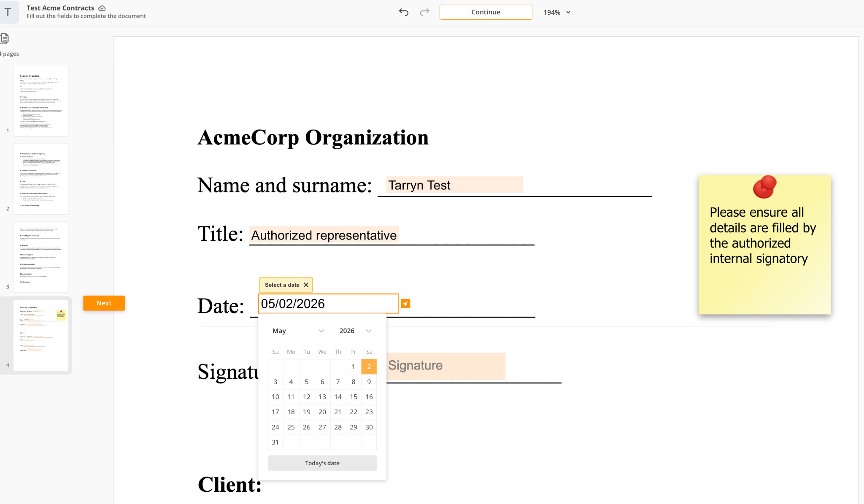Pick day 5 in the calendar

(307, 382)
